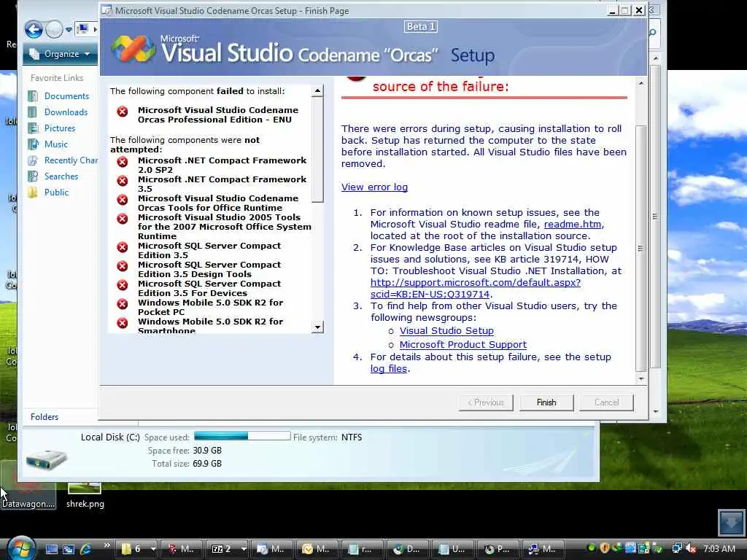Click the error icon beside Orcas Tools for Office Runtime

point(123,200)
